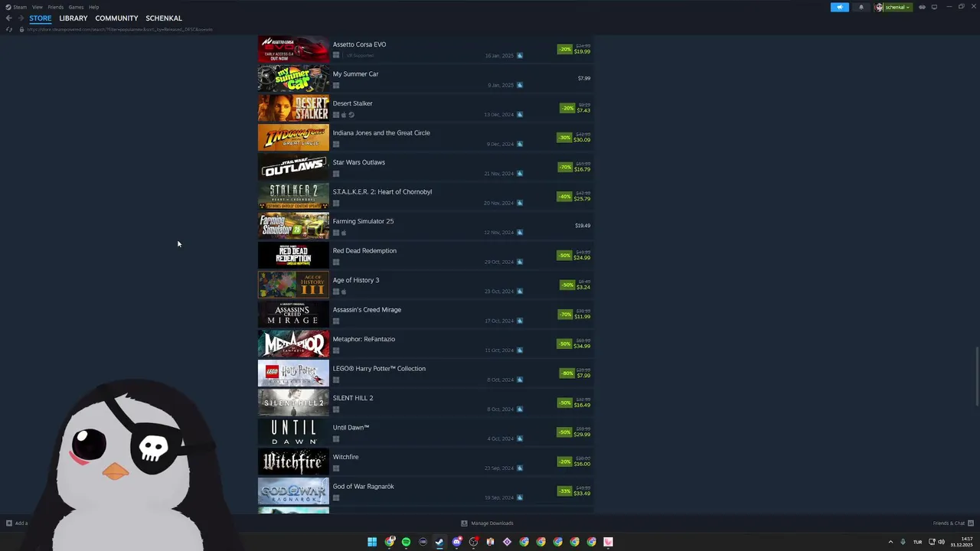980x551 pixels.
Task: Open the taskbar clock and date
Action: (x=962, y=542)
